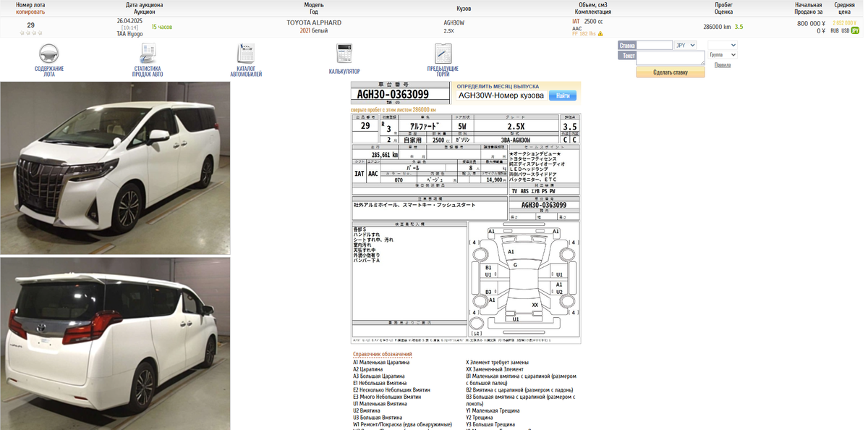Click the '800 000 ¥' starting price
The width and height of the screenshot is (868, 430).
[x=811, y=23]
